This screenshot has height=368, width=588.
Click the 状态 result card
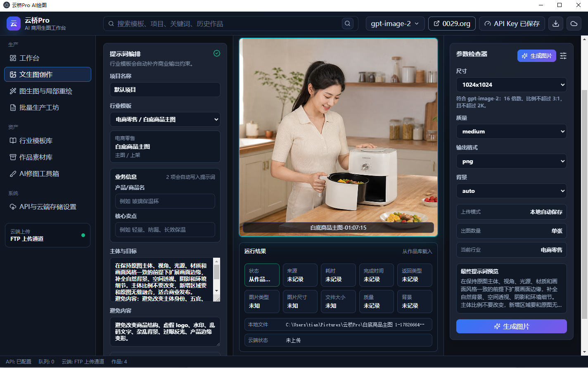click(262, 275)
